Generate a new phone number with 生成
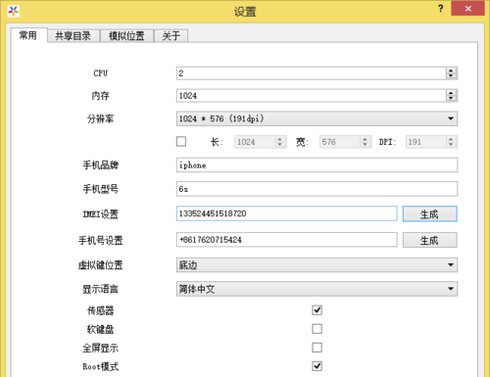490x377 pixels. [430, 240]
